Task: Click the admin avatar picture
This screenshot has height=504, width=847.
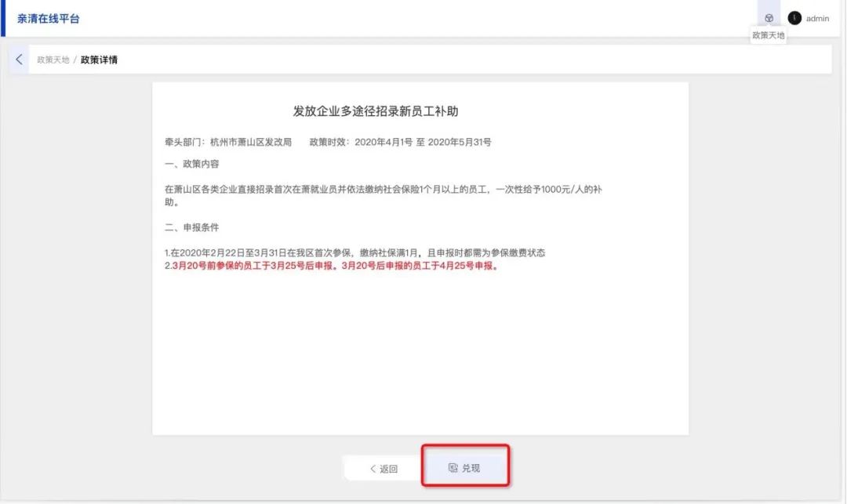Action: tap(794, 18)
